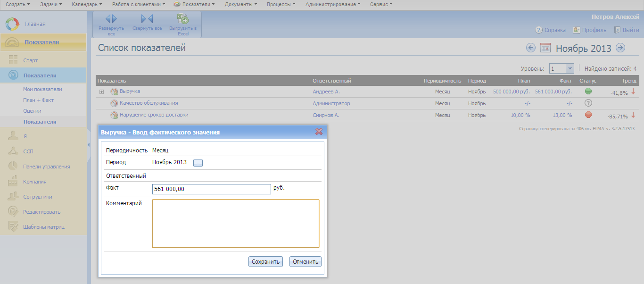Open the Андреев А. responsible link
Image resolution: width=644 pixels, height=284 pixels.
(x=326, y=92)
